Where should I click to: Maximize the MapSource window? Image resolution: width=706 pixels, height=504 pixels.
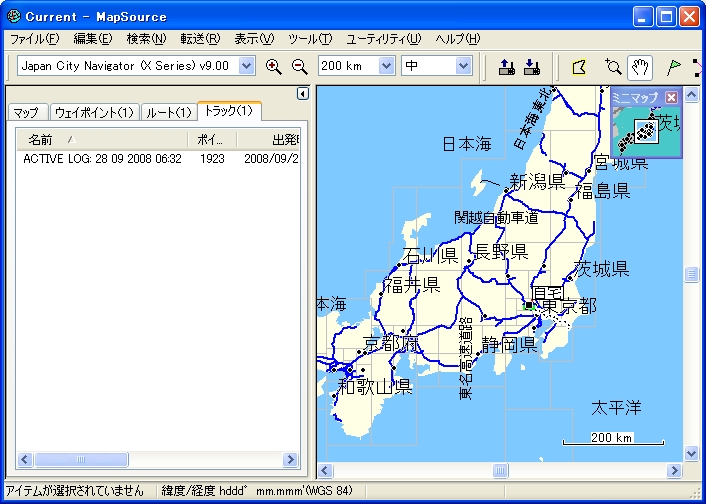click(666, 17)
